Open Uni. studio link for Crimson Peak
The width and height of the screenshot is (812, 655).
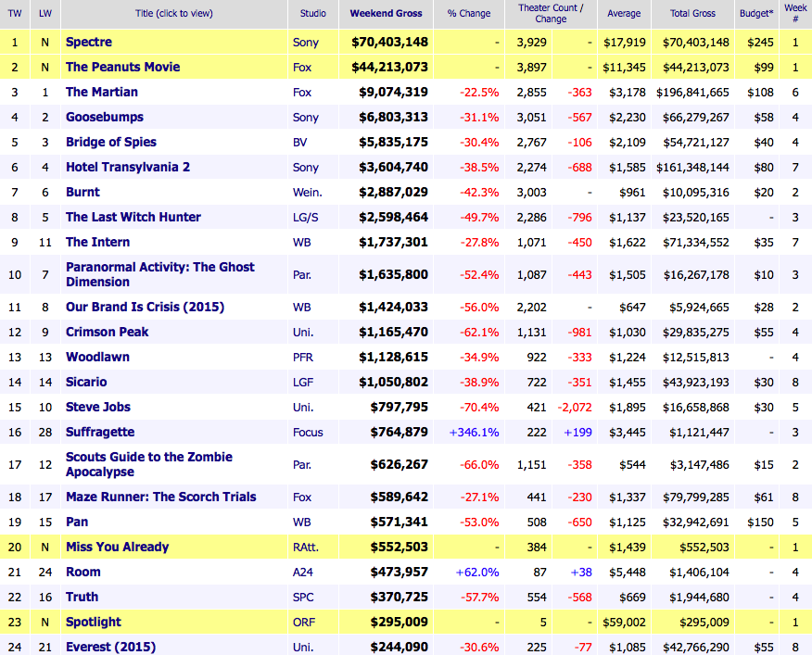click(303, 333)
